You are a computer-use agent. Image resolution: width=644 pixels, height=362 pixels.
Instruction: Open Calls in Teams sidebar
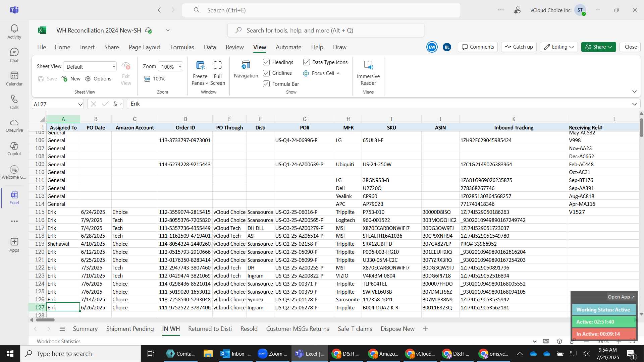click(x=14, y=102)
